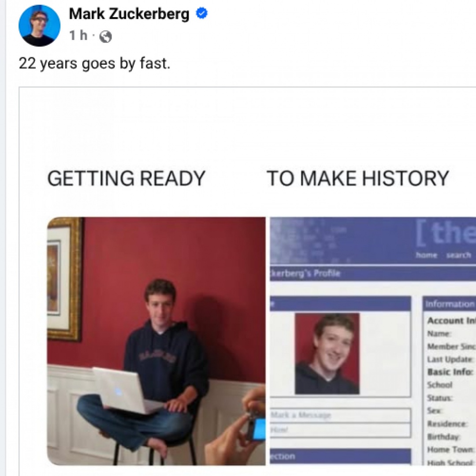Click the gold framed picture on wall
The image size is (476, 476).
point(63,279)
